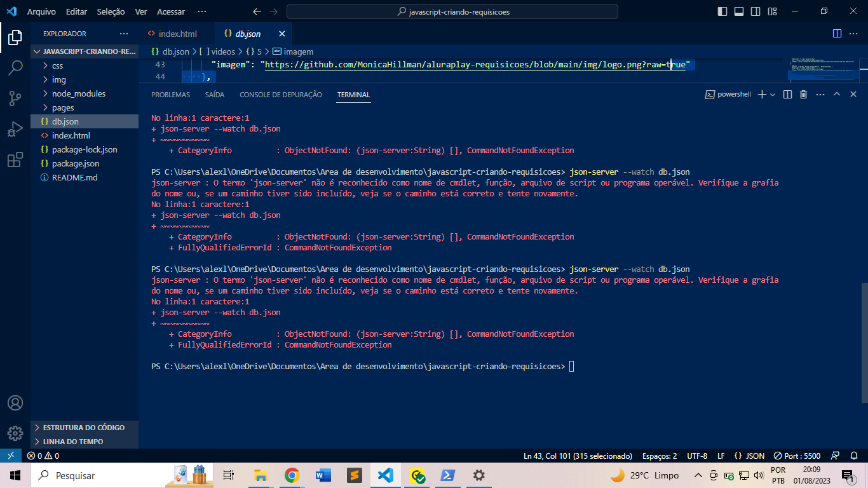Open Explorer views and more actions menu
Screen dimensions: 868x488
(123, 34)
